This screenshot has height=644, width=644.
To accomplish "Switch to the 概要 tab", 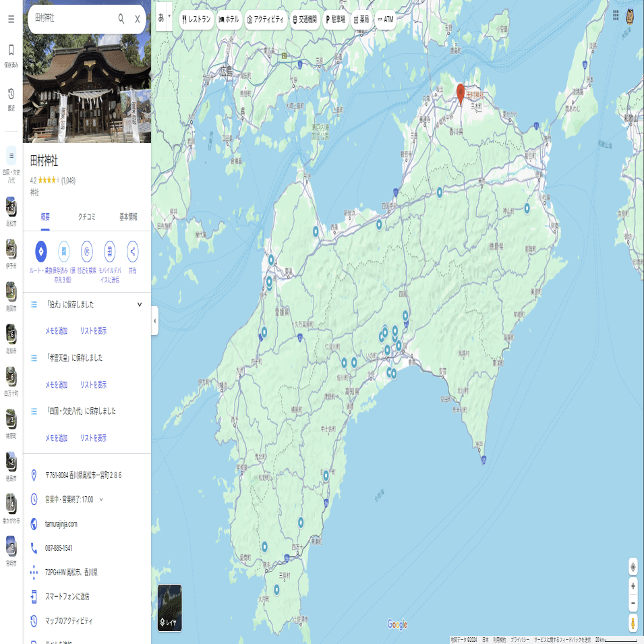I will tap(45, 217).
